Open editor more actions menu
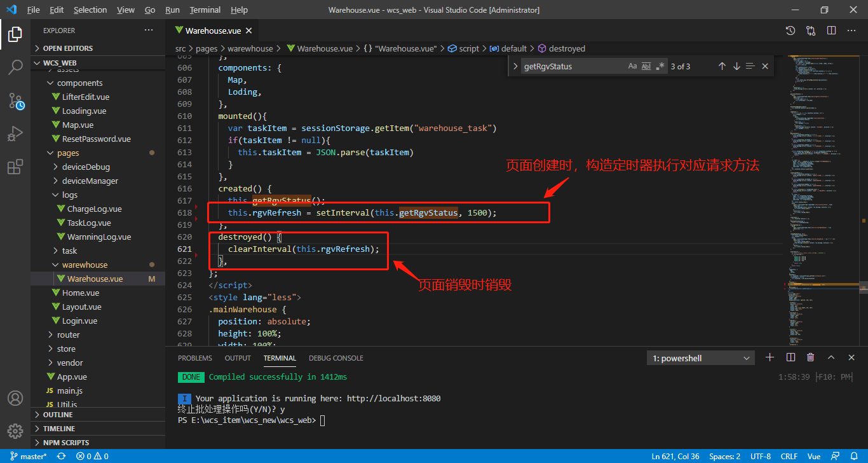The image size is (868, 463). coord(851,31)
